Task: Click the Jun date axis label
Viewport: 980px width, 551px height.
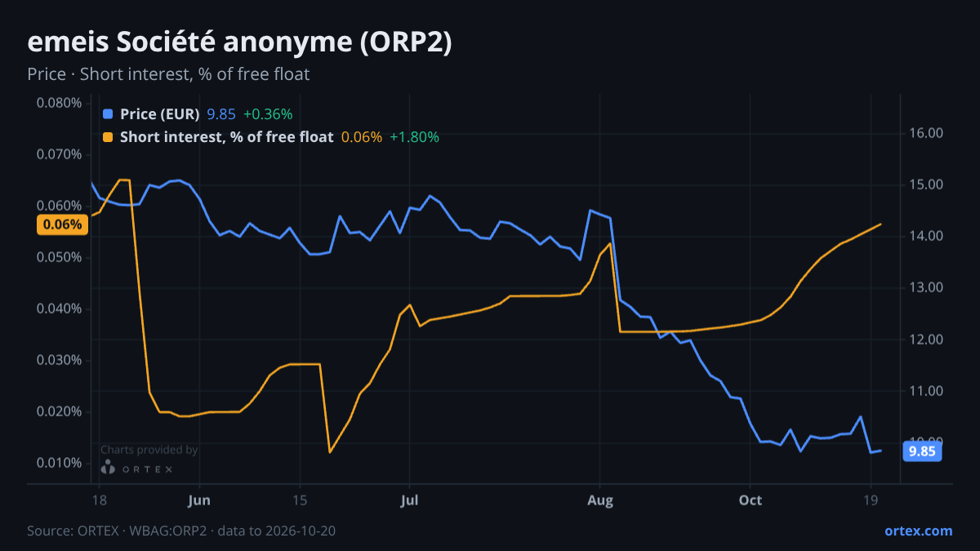Action: pos(199,500)
